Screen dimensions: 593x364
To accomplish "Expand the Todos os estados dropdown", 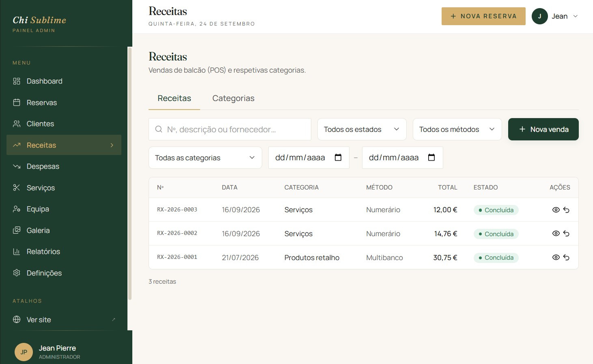I will (362, 129).
